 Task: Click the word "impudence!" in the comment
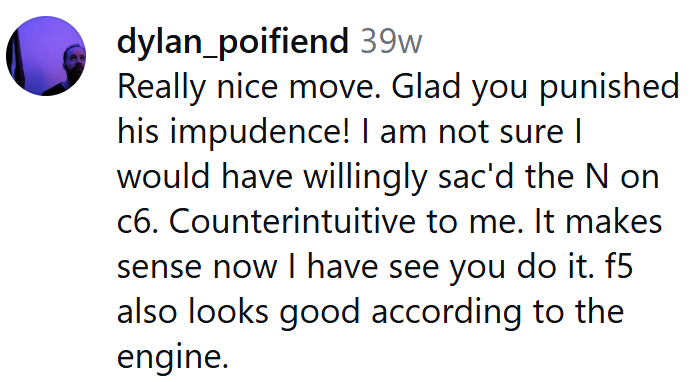[260, 132]
